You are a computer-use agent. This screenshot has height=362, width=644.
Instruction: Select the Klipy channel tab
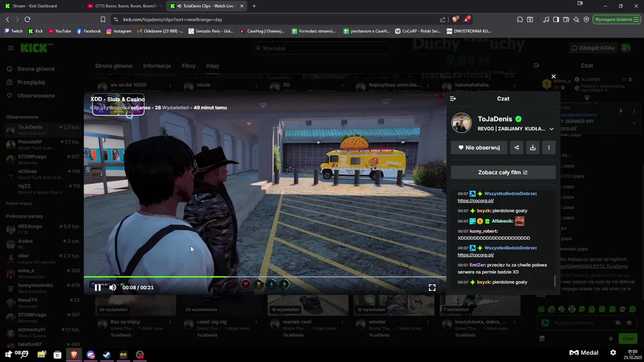coord(212,66)
